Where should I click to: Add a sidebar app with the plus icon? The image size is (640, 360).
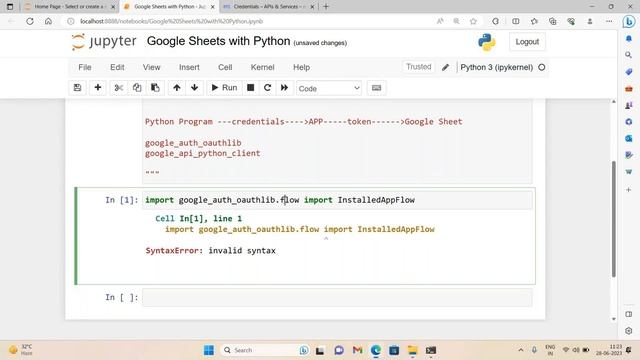629,190
